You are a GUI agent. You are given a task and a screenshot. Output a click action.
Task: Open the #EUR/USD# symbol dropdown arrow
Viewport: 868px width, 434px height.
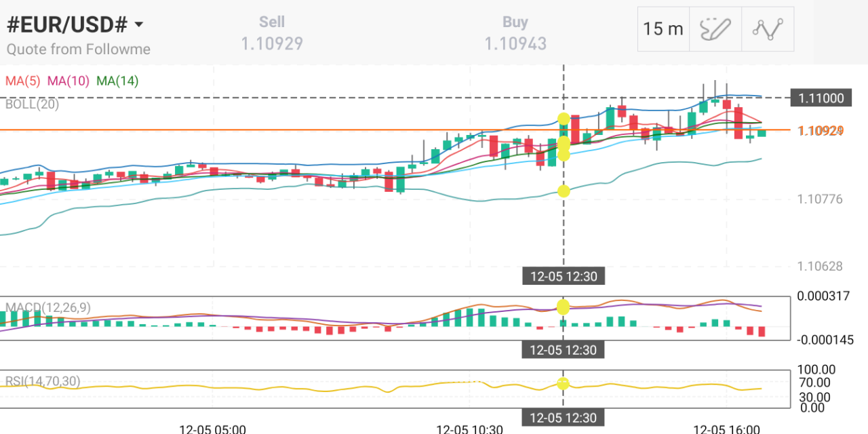[x=139, y=25]
